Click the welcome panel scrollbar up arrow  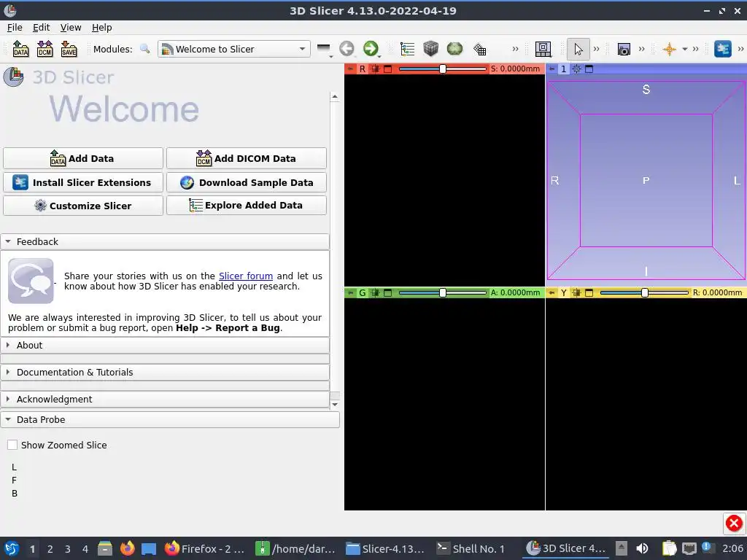click(x=335, y=97)
